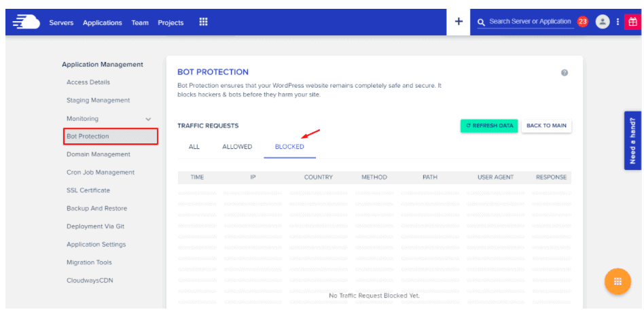Open Applications in the top navigation
The width and height of the screenshot is (644, 314).
coord(103,22)
